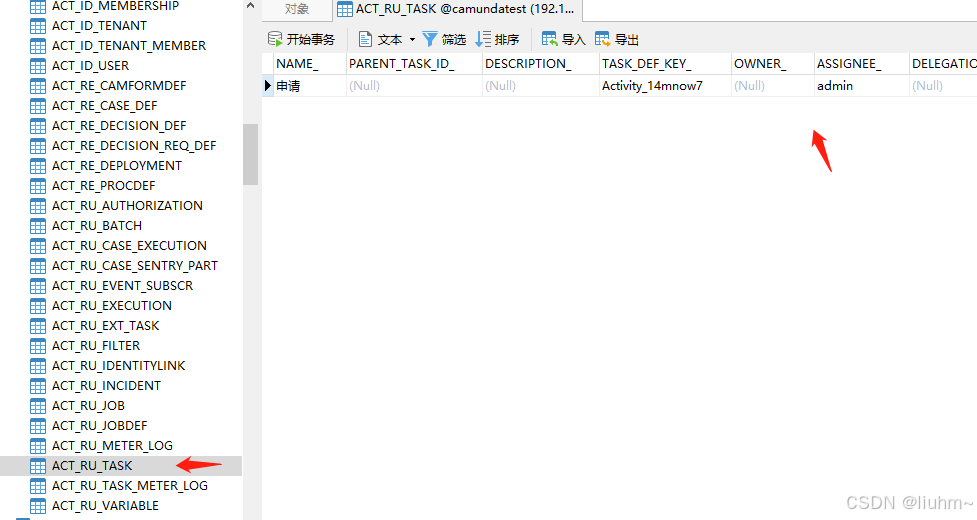Viewport: 977px width, 520px height.
Task: Click the TASK_DEF_KEY_ column header
Action: pyautogui.click(x=665, y=64)
